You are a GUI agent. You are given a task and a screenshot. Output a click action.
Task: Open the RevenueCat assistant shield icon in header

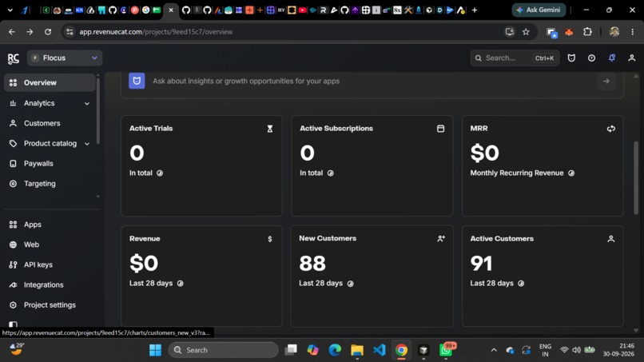click(571, 58)
